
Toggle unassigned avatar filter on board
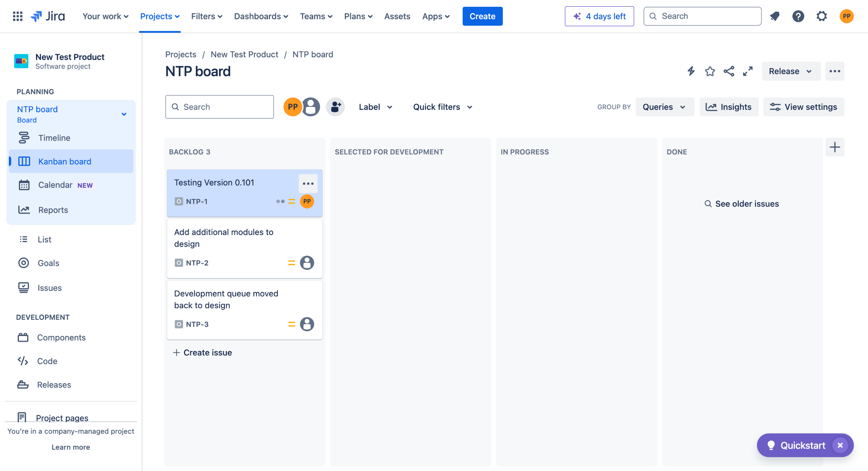[x=311, y=107]
